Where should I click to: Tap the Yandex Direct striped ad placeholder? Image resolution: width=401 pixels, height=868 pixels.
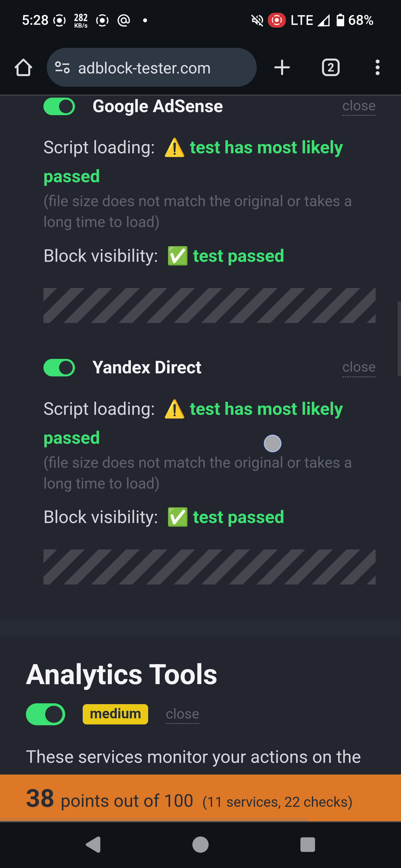209,567
